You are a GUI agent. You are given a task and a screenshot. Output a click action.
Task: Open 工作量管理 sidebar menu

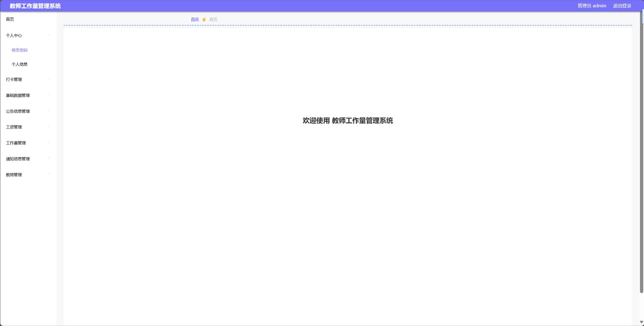coord(16,143)
